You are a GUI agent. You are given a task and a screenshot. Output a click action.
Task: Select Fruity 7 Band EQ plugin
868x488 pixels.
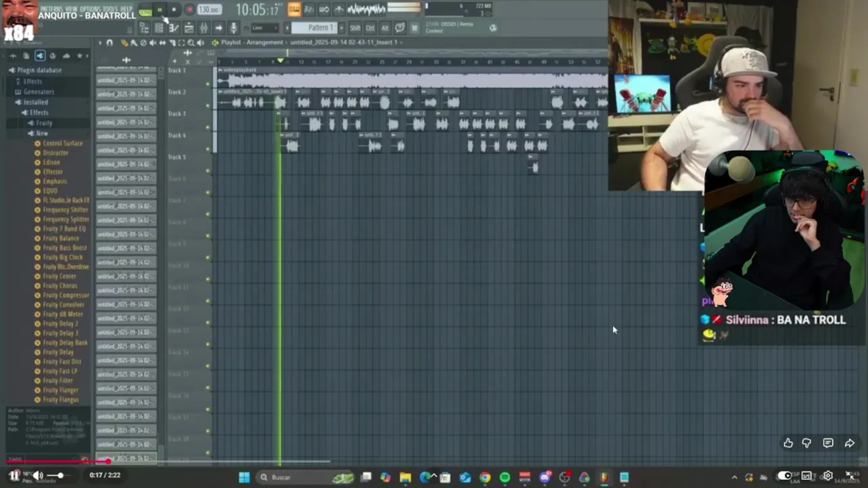pos(64,229)
